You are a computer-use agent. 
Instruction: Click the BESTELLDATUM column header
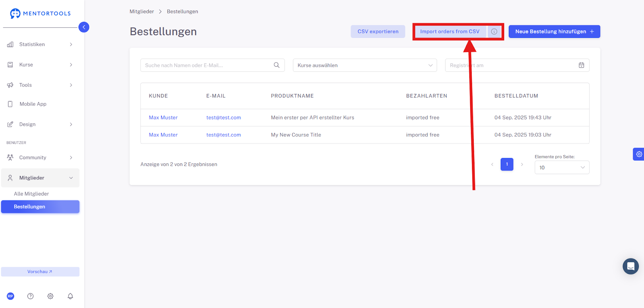click(516, 96)
